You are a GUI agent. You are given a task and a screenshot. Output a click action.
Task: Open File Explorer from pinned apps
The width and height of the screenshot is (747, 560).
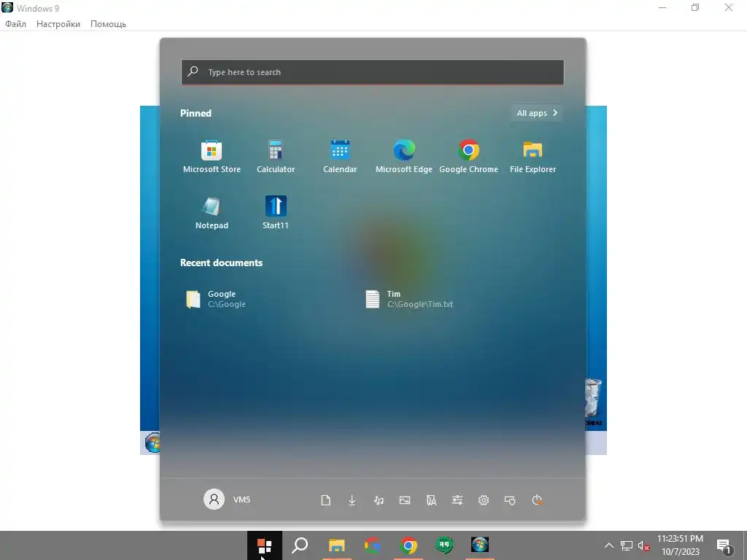coord(533,157)
